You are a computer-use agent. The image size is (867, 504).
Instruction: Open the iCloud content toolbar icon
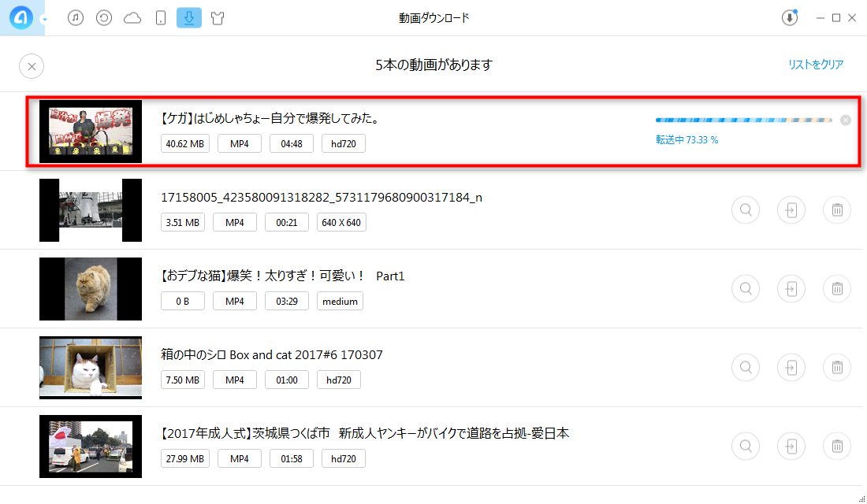pyautogui.click(x=132, y=18)
